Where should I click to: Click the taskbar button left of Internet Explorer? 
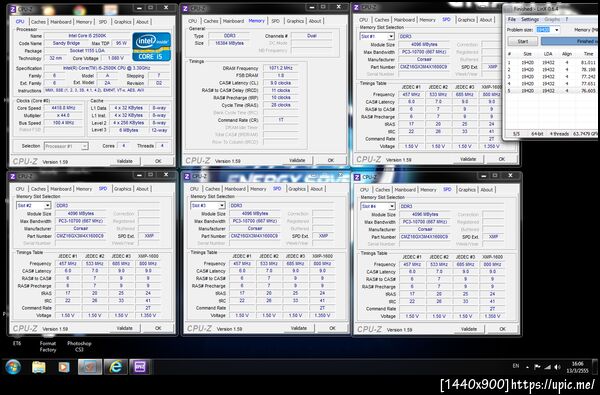(x=90, y=367)
